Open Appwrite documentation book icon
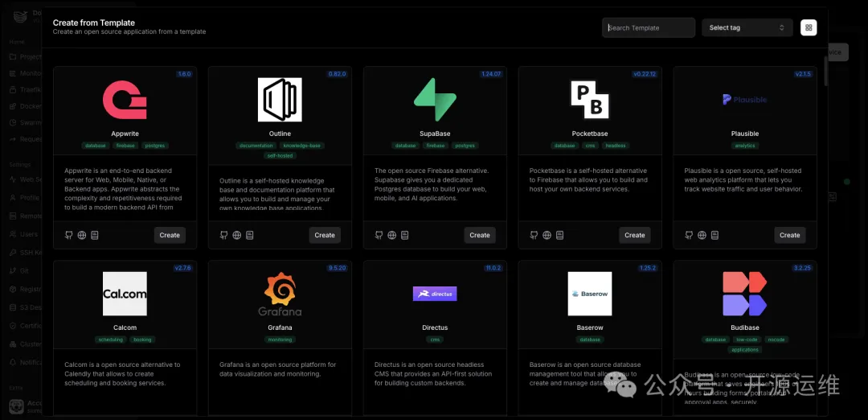Image resolution: width=868 pixels, height=420 pixels. [95, 235]
